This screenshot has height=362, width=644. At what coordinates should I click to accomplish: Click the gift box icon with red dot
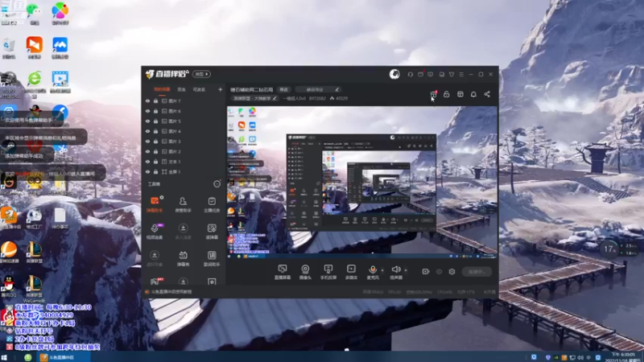[433, 94]
